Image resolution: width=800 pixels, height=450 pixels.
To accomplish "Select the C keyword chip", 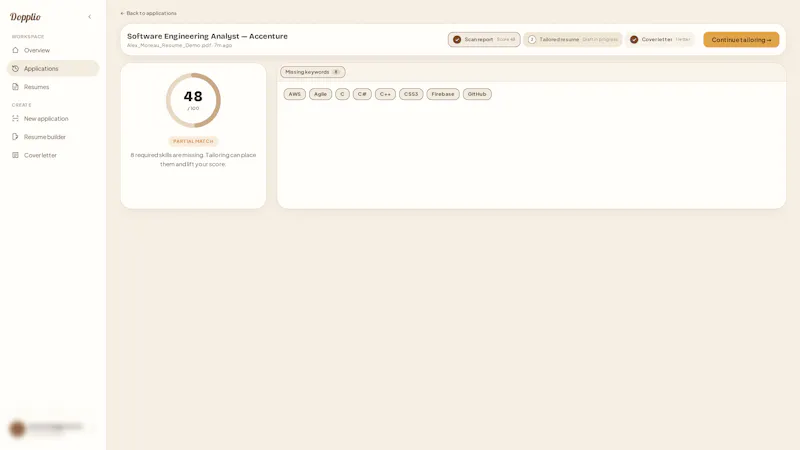I will click(x=342, y=94).
